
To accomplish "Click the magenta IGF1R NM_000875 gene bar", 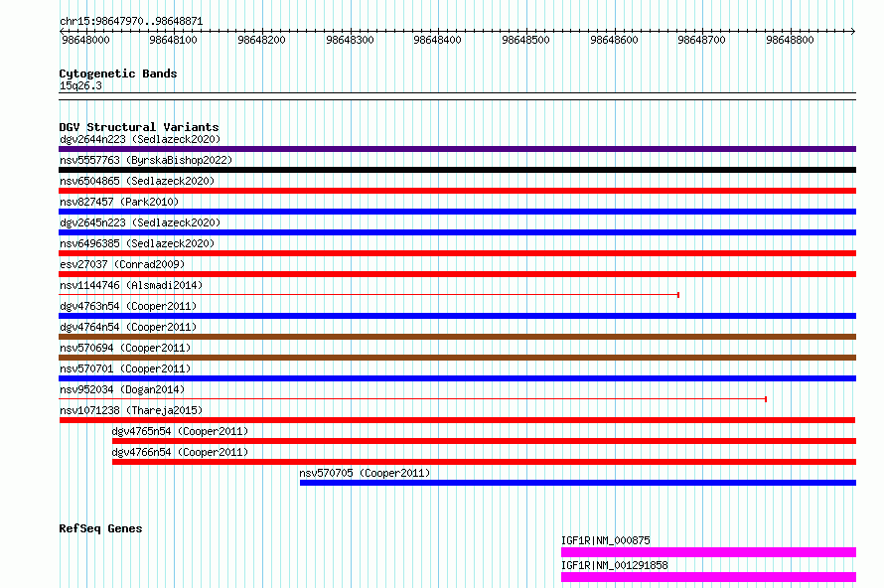I will point(708,552).
